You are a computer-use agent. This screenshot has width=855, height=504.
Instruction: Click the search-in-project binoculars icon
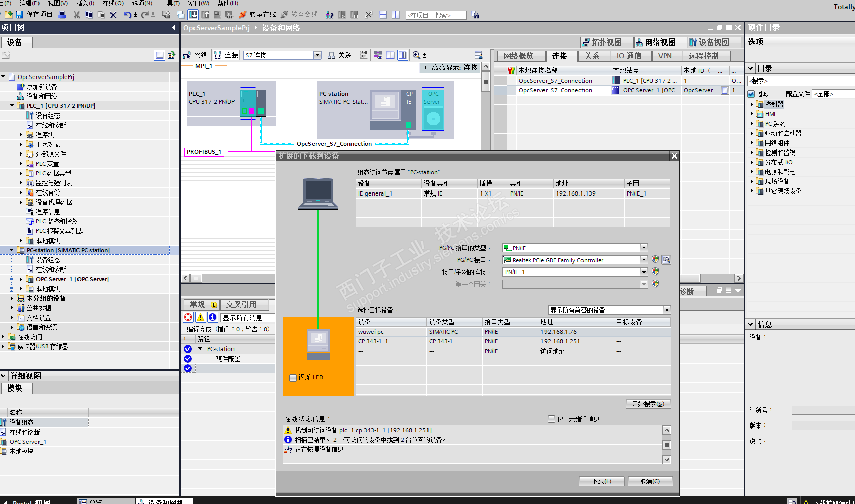click(475, 15)
